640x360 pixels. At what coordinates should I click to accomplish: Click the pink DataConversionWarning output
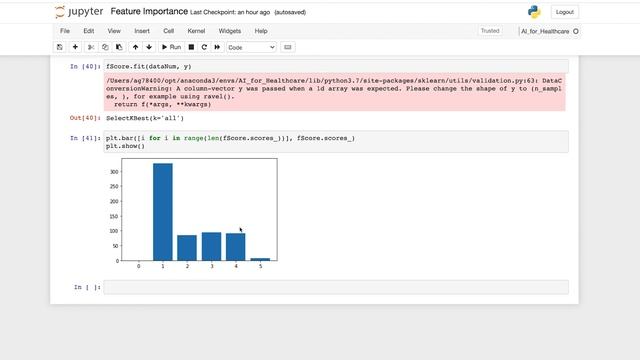coord(335,93)
